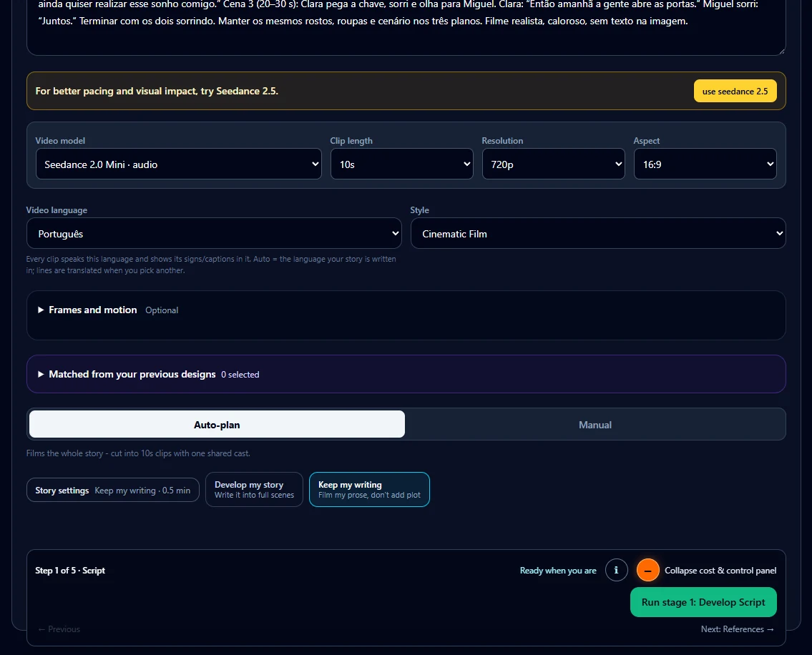Click the Optional tag beside Frames and motion
The width and height of the screenshot is (812, 655).
tap(162, 310)
